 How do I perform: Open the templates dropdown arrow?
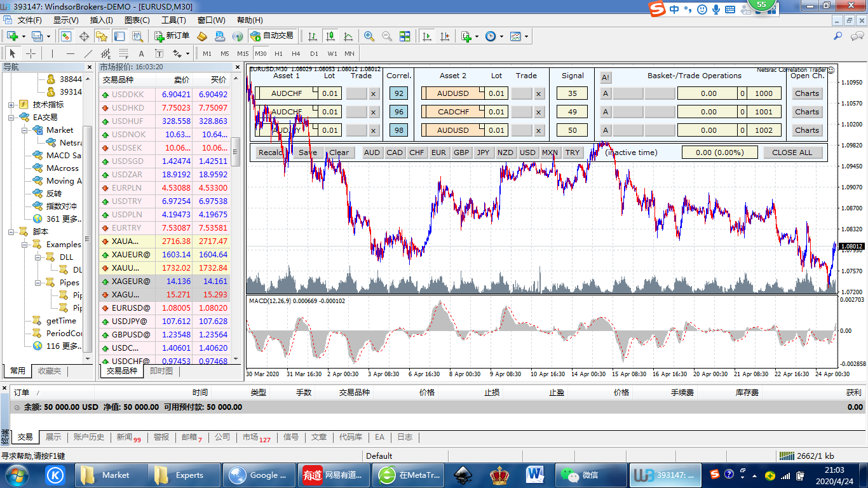[527, 36]
